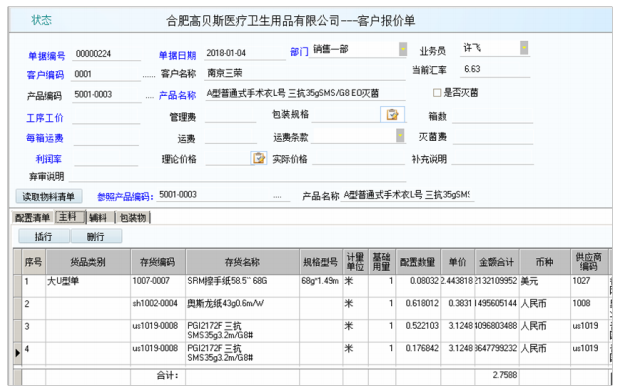Image resolution: width=618 pixels, height=392 pixels.
Task: Click the 删行 button
Action: coord(96,236)
